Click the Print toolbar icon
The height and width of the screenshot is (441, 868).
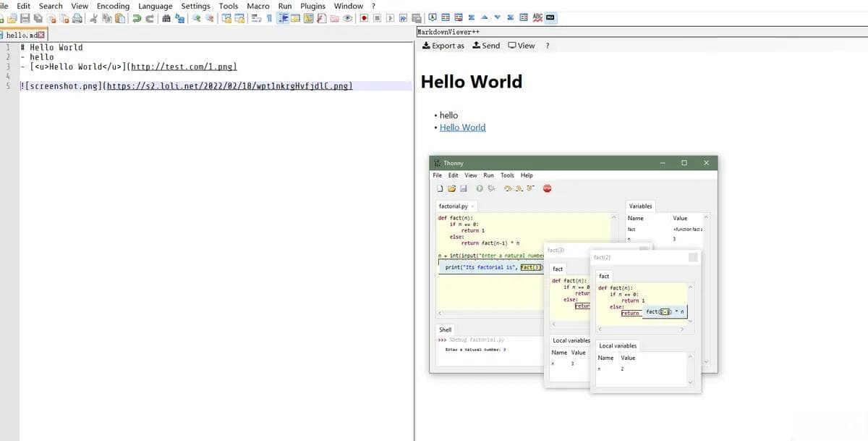(x=77, y=18)
